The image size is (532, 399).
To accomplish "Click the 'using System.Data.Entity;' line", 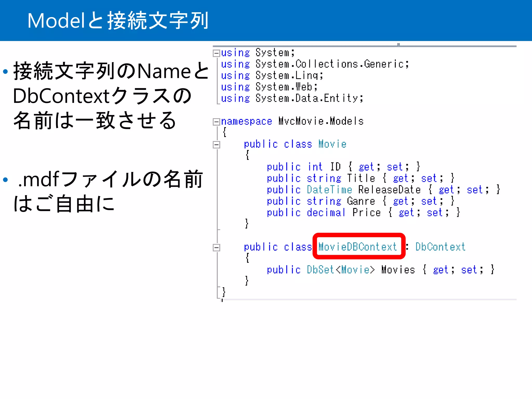I will click(x=292, y=98).
